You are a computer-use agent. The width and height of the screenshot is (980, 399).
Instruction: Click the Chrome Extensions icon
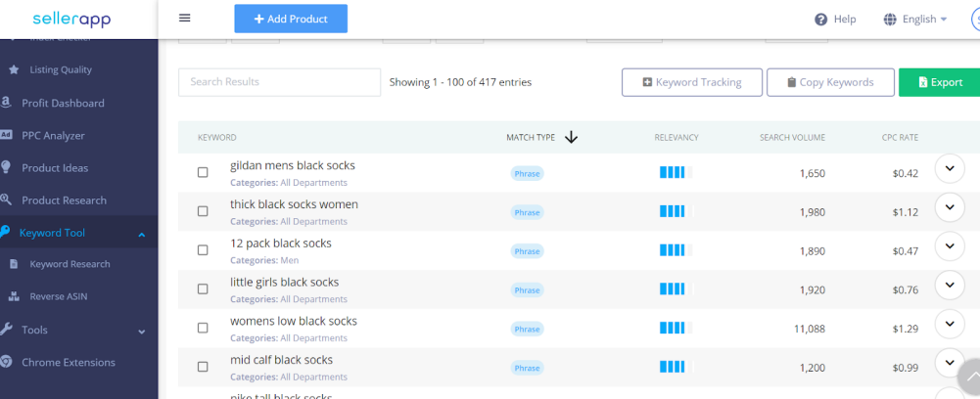coord(6,362)
